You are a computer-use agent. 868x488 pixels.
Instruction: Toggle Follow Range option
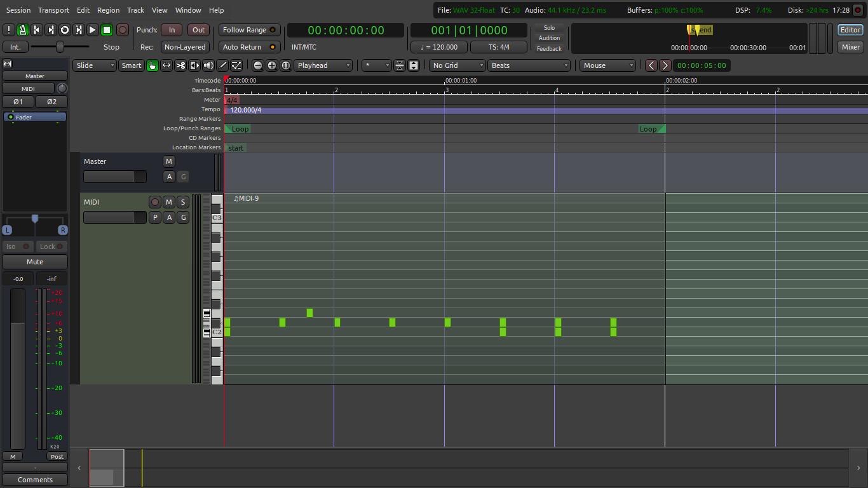pos(249,30)
